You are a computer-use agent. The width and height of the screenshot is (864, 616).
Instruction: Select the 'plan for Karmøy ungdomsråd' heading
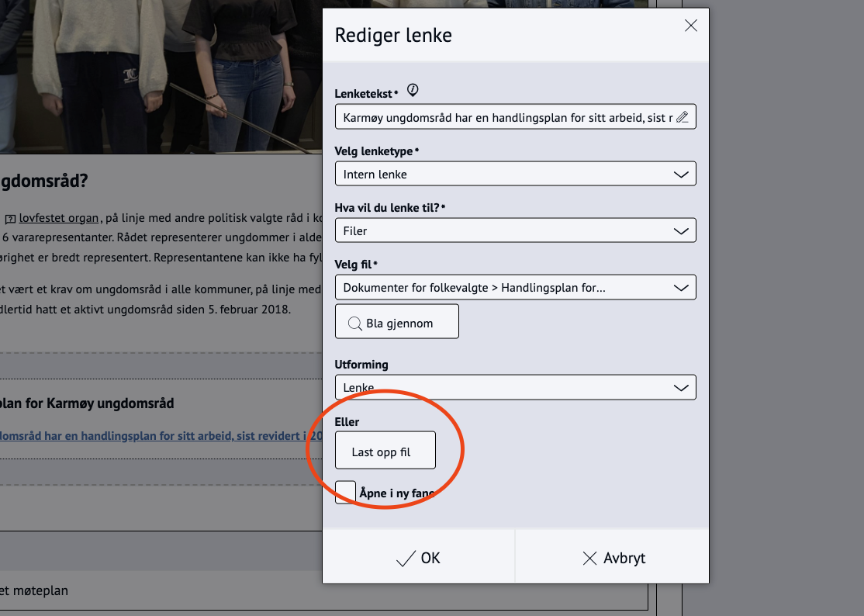click(87, 403)
